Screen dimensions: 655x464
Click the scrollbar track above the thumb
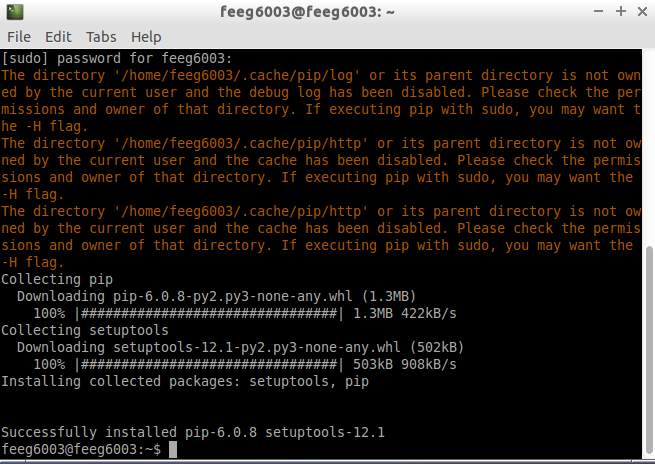point(649,147)
